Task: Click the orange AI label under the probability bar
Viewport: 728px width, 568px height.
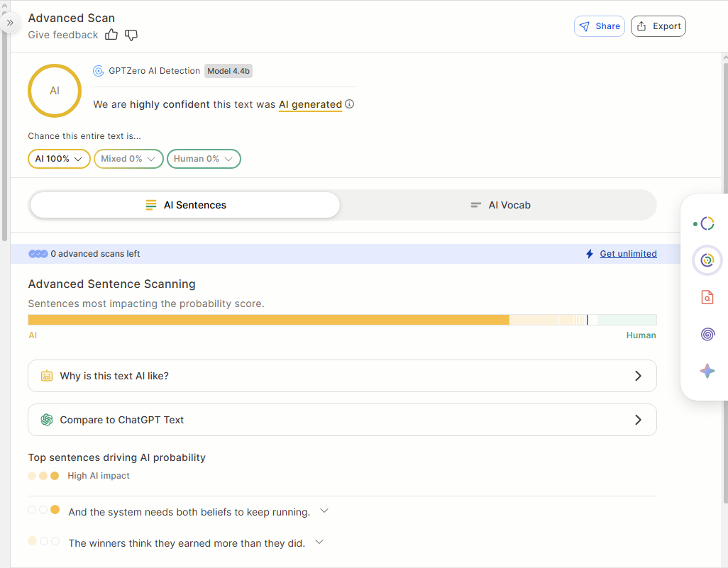Action: pyautogui.click(x=33, y=335)
